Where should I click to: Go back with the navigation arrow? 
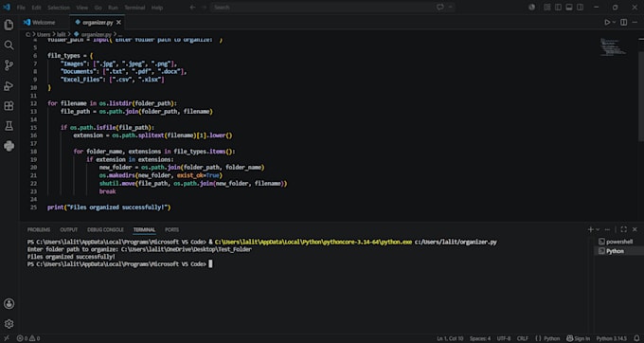[x=192, y=8]
